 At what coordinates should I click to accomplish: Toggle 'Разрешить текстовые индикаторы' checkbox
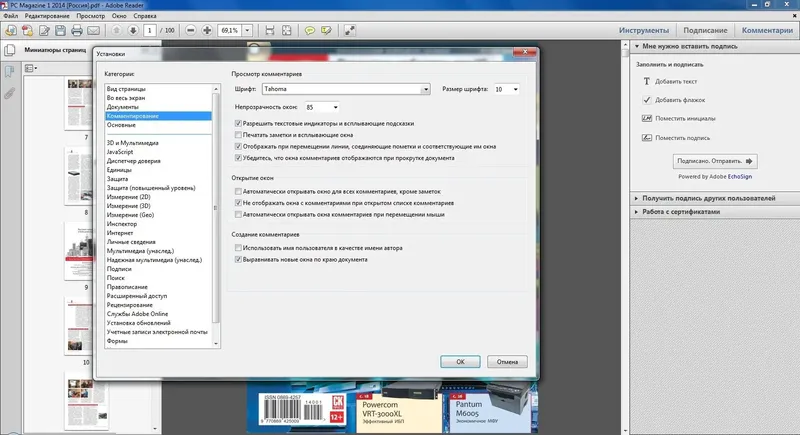coord(238,123)
